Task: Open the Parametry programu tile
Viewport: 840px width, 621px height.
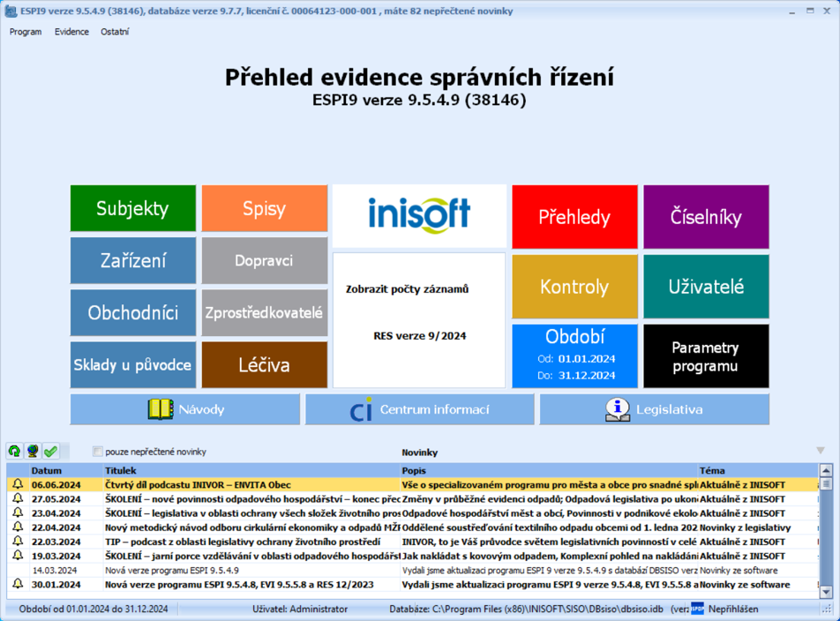Action: [706, 356]
